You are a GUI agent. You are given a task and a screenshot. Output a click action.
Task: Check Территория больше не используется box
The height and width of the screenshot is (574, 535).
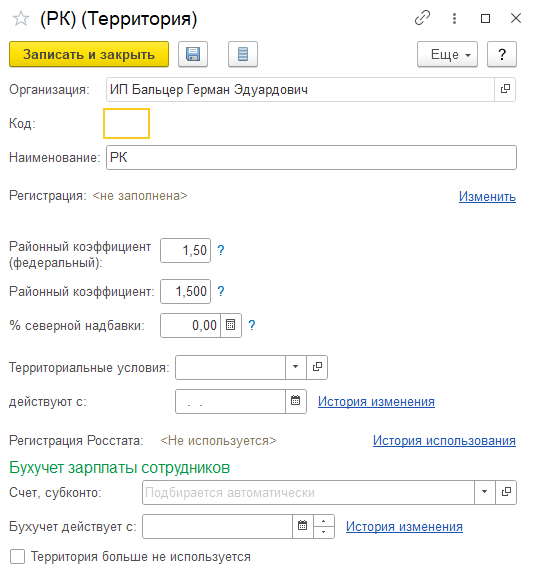click(18, 556)
